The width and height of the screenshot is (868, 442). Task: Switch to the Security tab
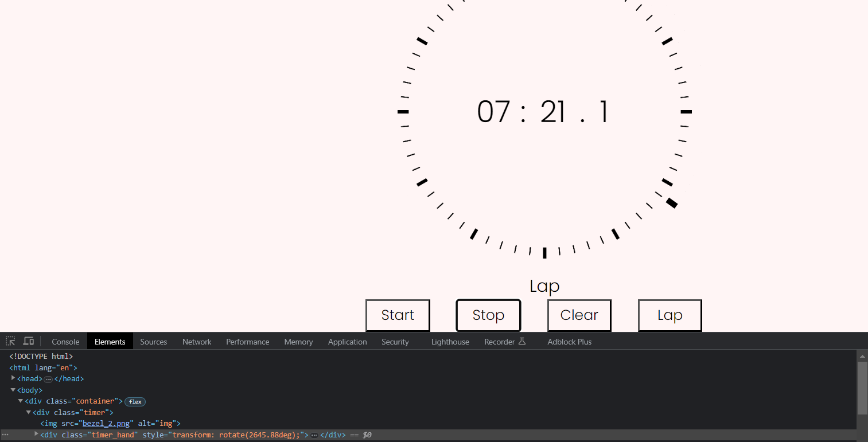tap(395, 342)
